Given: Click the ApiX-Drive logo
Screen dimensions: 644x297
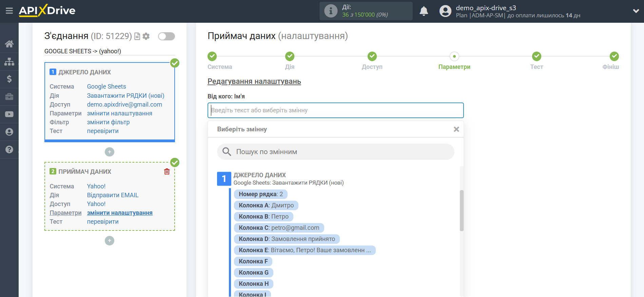Looking at the screenshot, I should pyautogui.click(x=47, y=11).
